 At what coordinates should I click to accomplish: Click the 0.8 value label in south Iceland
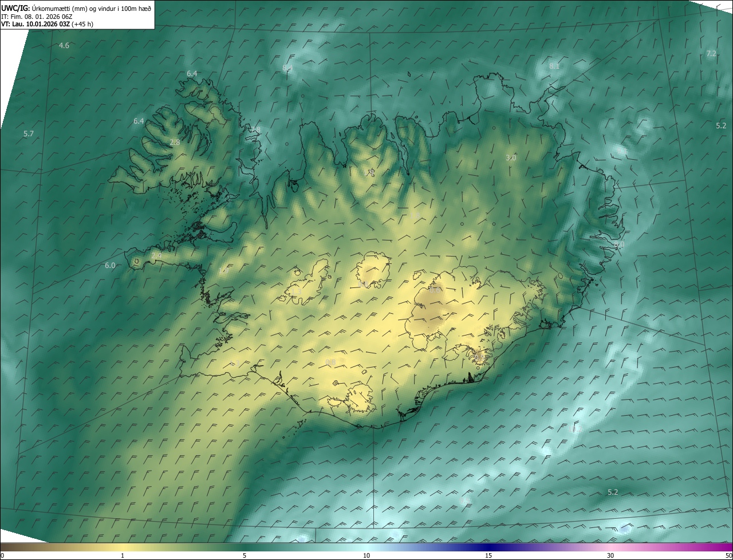click(x=330, y=362)
